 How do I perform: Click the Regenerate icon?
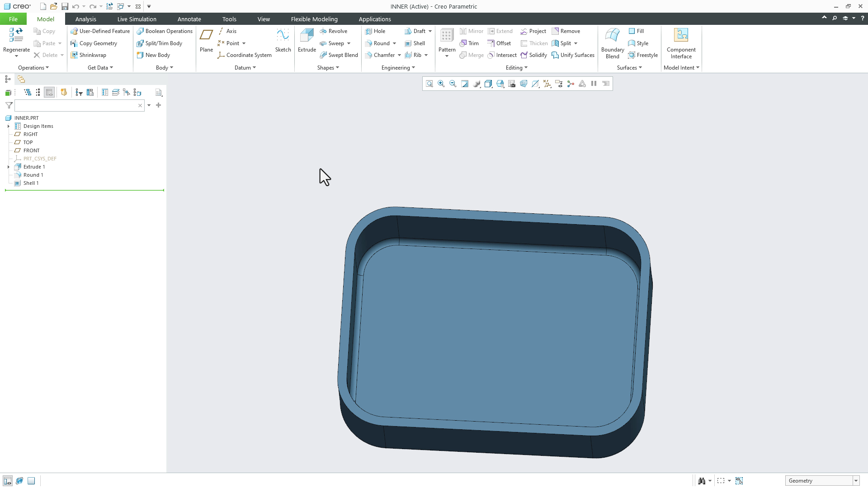coord(16,36)
